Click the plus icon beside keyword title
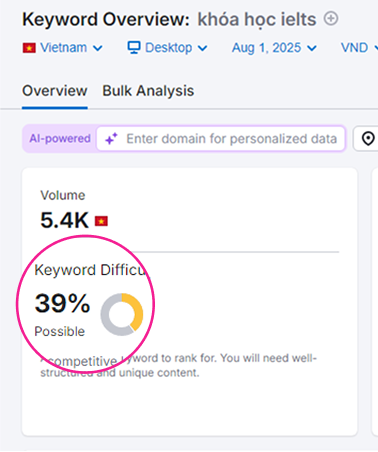The height and width of the screenshot is (452, 378). (x=331, y=19)
